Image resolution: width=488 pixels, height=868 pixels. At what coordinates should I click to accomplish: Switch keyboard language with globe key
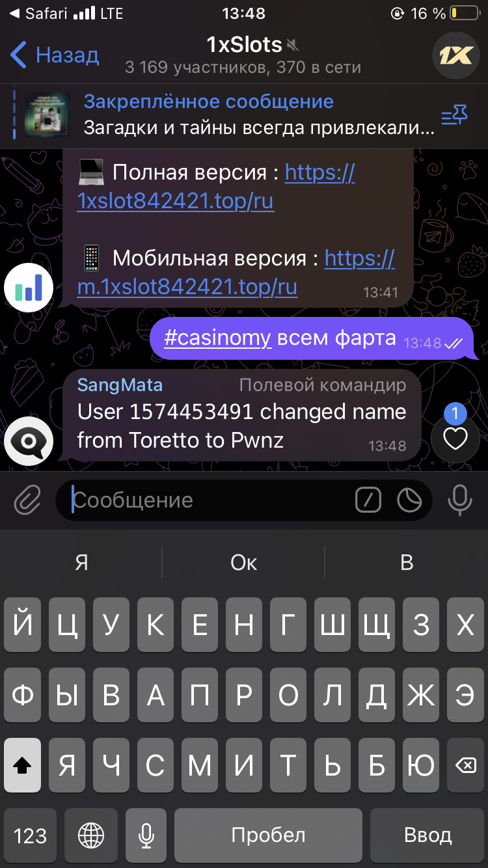coord(91,835)
